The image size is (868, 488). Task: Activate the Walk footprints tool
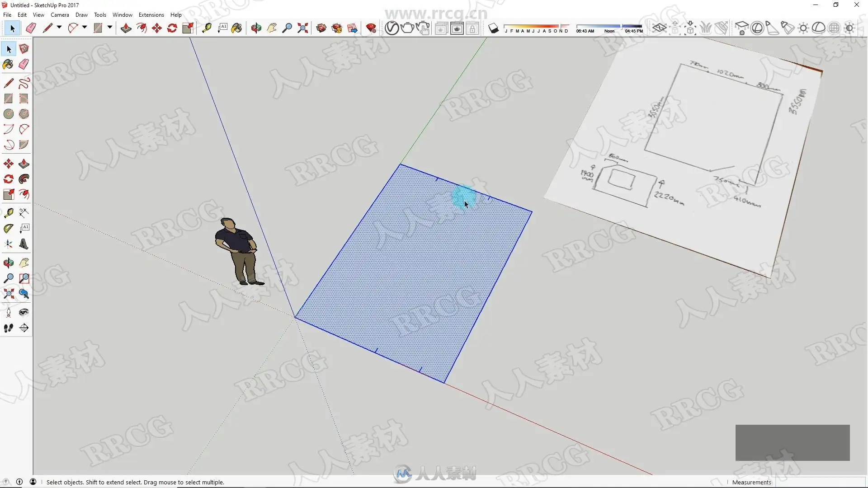[x=9, y=328]
